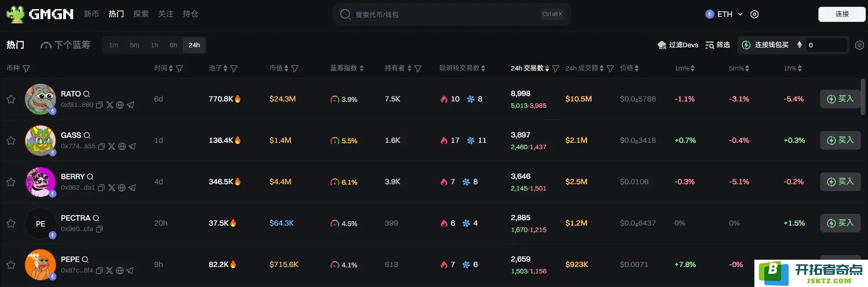Open the 币种 filter funnel
The height and width of the screenshot is (287, 868).
(26, 69)
